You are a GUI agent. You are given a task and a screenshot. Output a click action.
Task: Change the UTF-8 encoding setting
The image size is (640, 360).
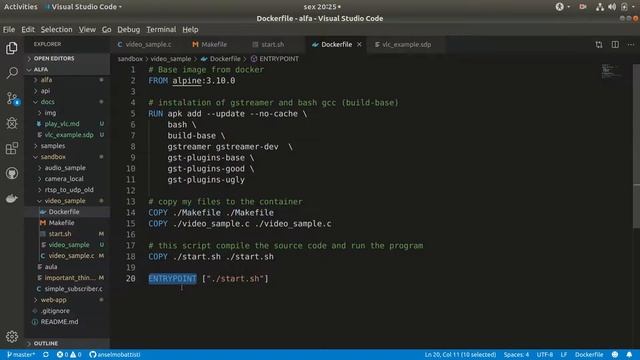[544, 355]
